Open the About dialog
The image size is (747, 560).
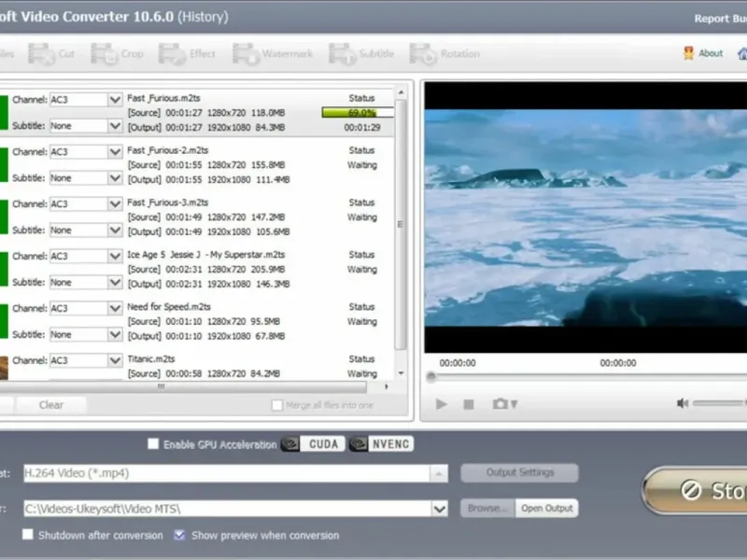[x=703, y=53]
